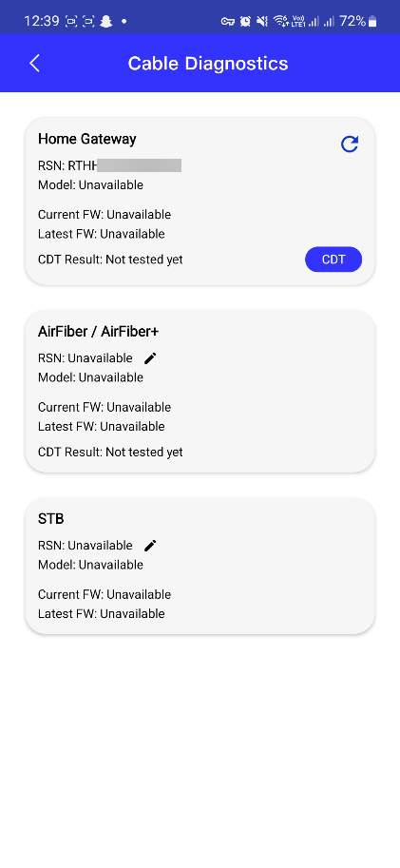Tap the Cable Diagnostics page title

(x=208, y=63)
